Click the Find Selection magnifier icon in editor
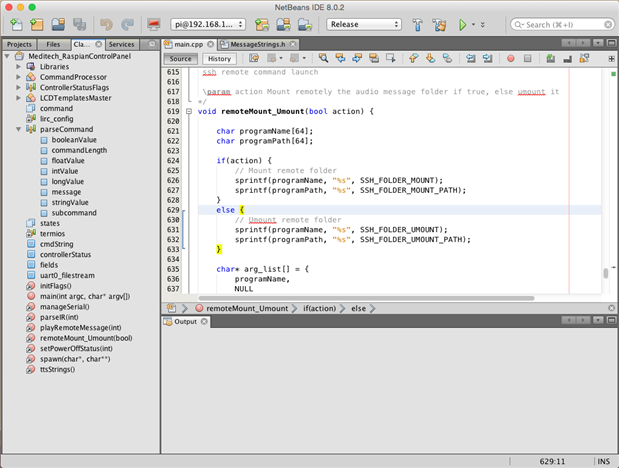 coord(325,59)
